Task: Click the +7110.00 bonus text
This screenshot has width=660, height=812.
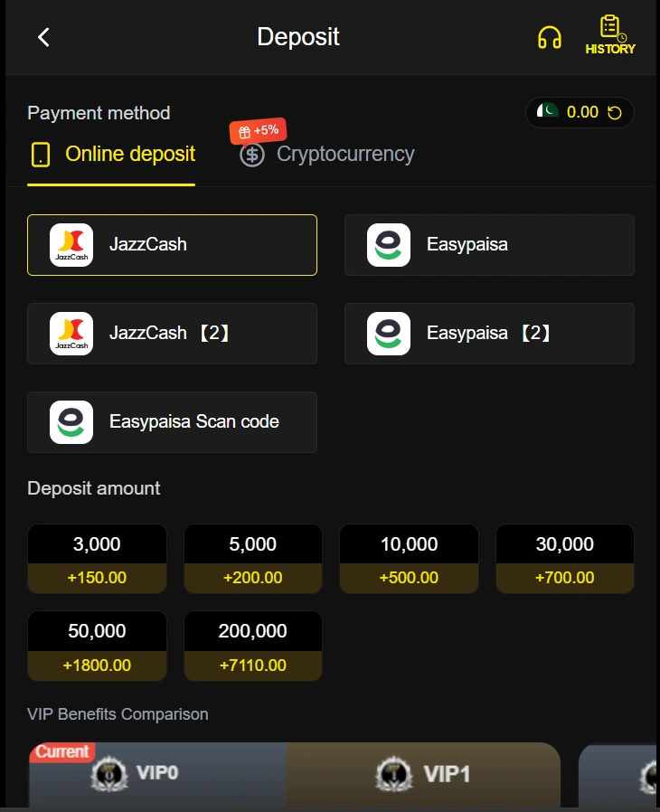Action: [253, 666]
